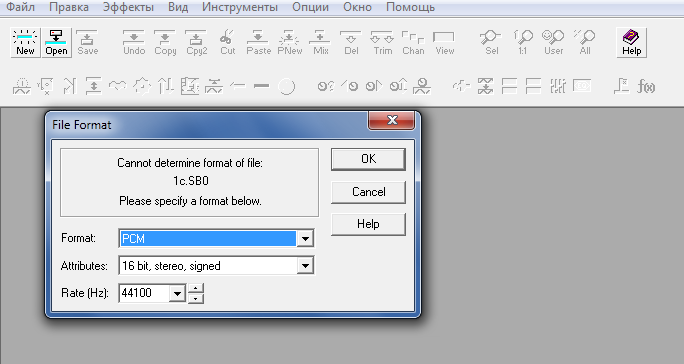Click Cancel in File Format dialog
Image resolution: width=684 pixels, height=364 pixels.
point(368,192)
